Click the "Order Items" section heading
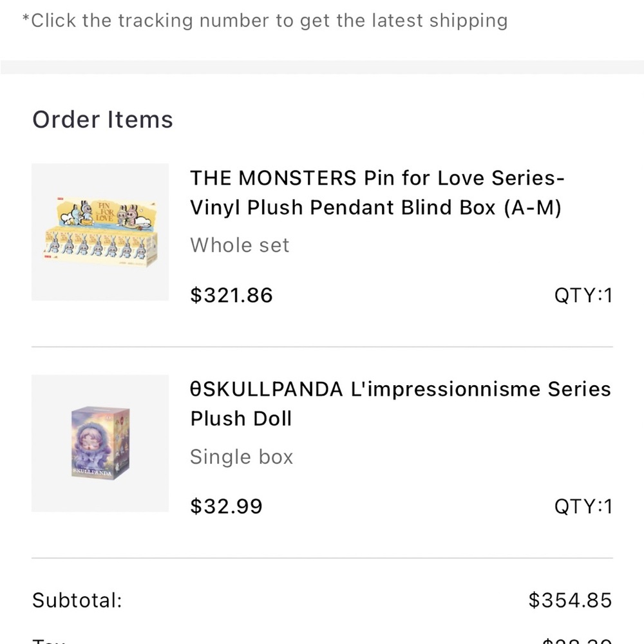This screenshot has width=644, height=644. pos(103,120)
